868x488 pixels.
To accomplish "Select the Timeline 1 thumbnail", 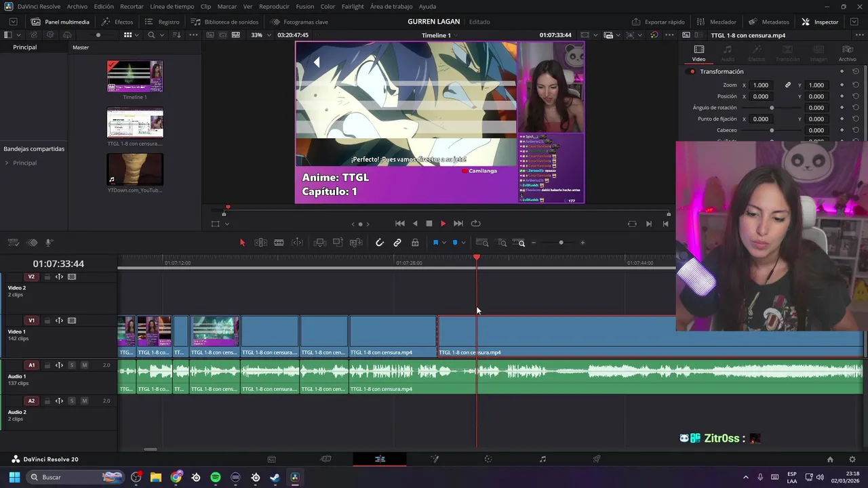I will pos(135,76).
